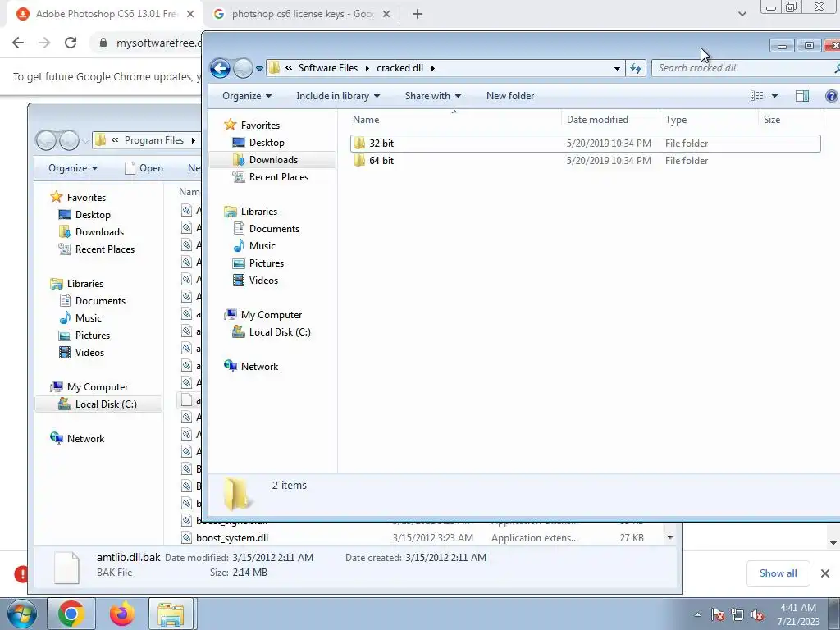840x630 pixels.
Task: Click Back arrow in cracked dll window
Action: [220, 68]
